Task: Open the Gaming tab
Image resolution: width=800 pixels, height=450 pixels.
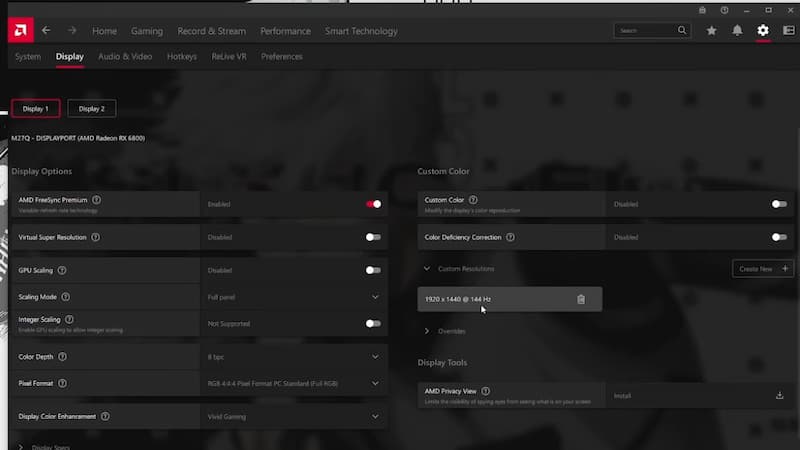Action: 147,31
